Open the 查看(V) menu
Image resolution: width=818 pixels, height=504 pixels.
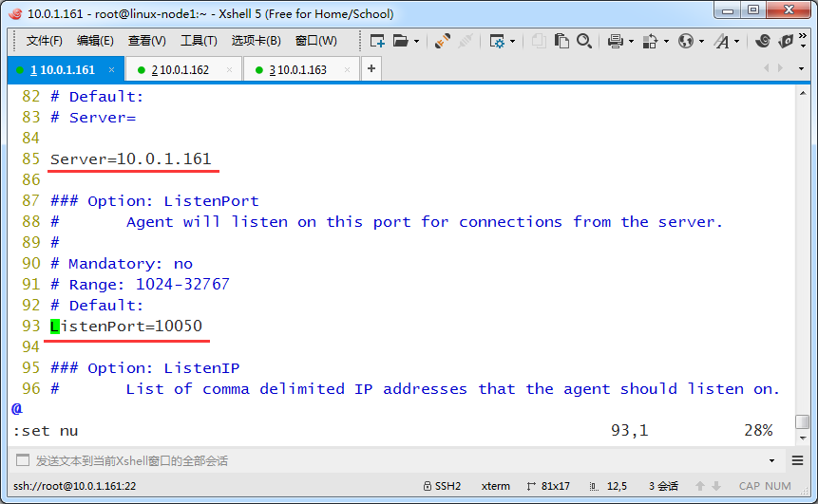[x=147, y=41]
